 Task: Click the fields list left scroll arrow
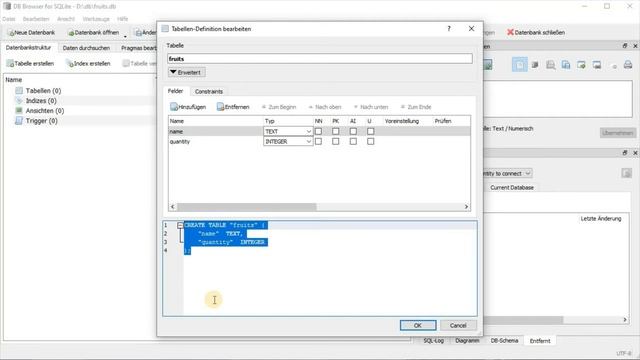point(173,207)
